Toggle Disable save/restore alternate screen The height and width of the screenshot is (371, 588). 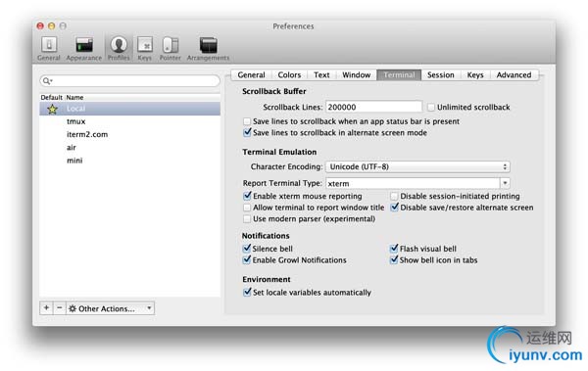pos(394,207)
